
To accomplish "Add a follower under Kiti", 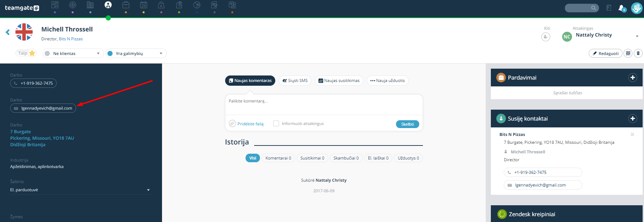I will click(546, 37).
